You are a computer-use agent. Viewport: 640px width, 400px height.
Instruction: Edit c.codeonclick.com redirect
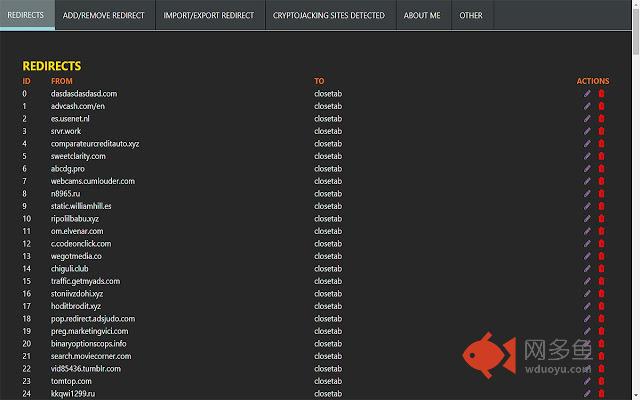coord(587,244)
